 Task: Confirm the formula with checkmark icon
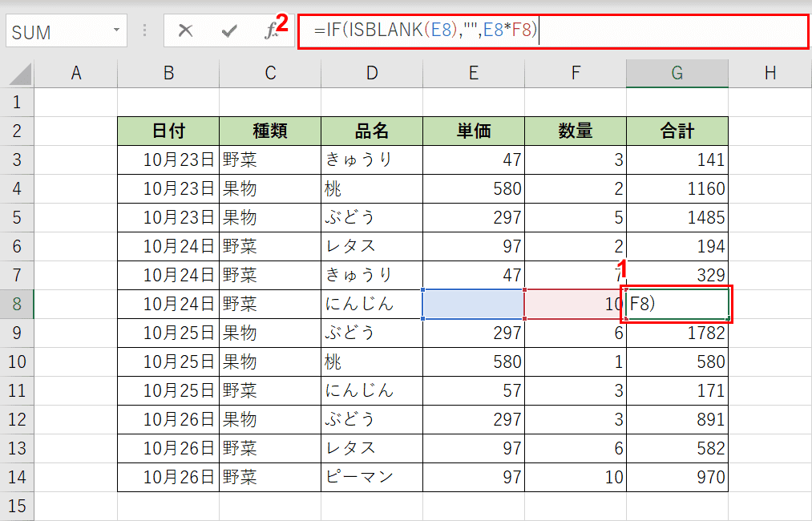coord(229,31)
